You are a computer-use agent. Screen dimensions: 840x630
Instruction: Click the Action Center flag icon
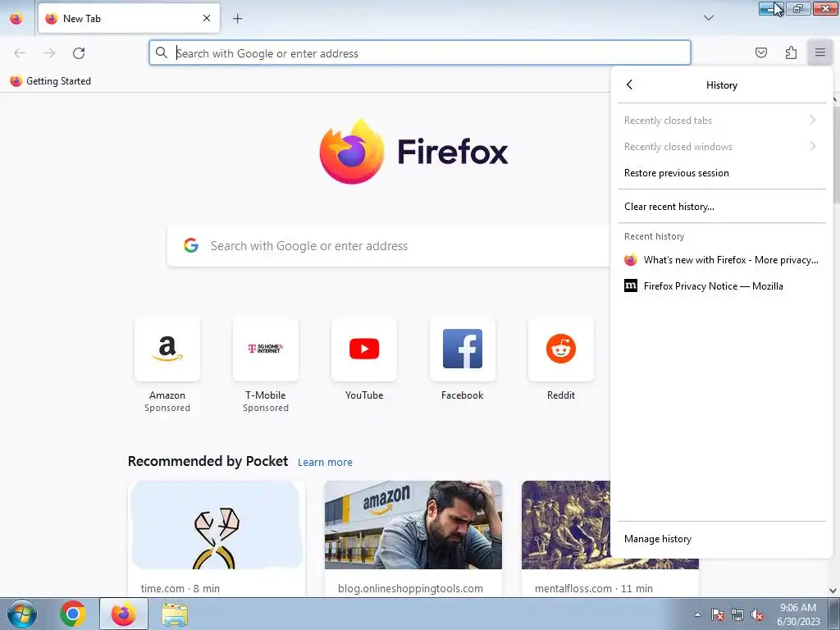(x=718, y=615)
